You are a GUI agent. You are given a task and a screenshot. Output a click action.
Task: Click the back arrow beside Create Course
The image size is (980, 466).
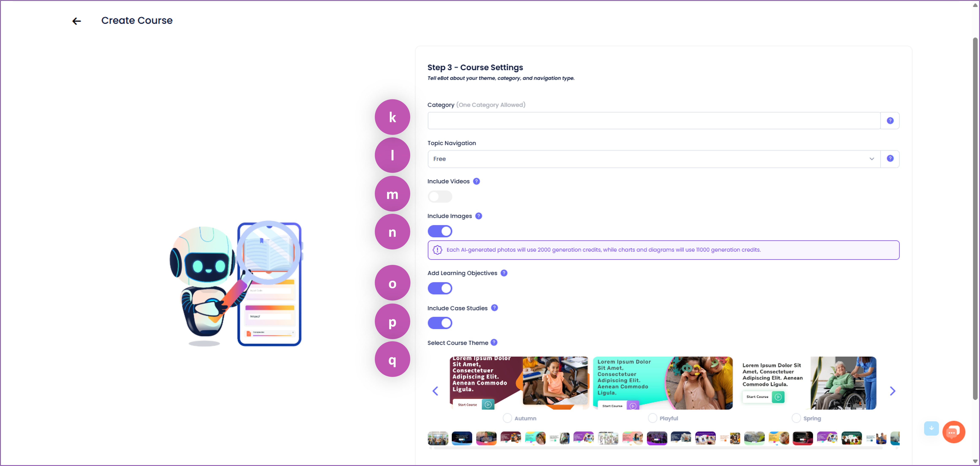point(76,21)
